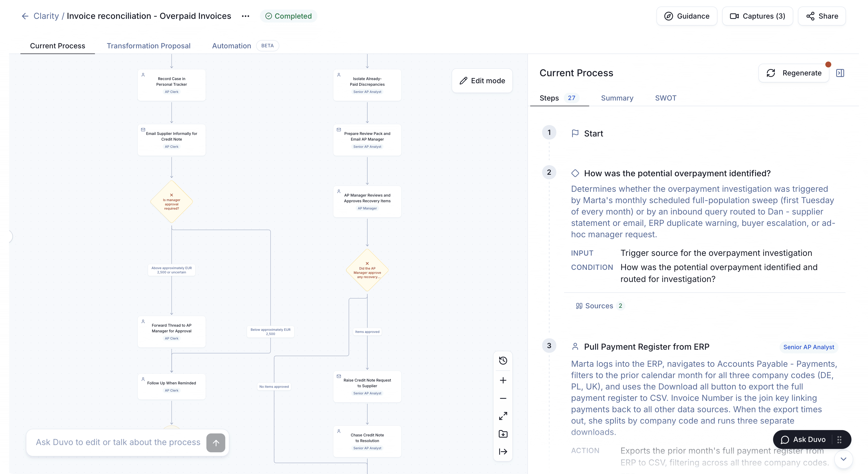This screenshot has height=474, width=868.
Task: Click step 3 title 'Pull Payment Register from ERP'
Action: tap(647, 347)
